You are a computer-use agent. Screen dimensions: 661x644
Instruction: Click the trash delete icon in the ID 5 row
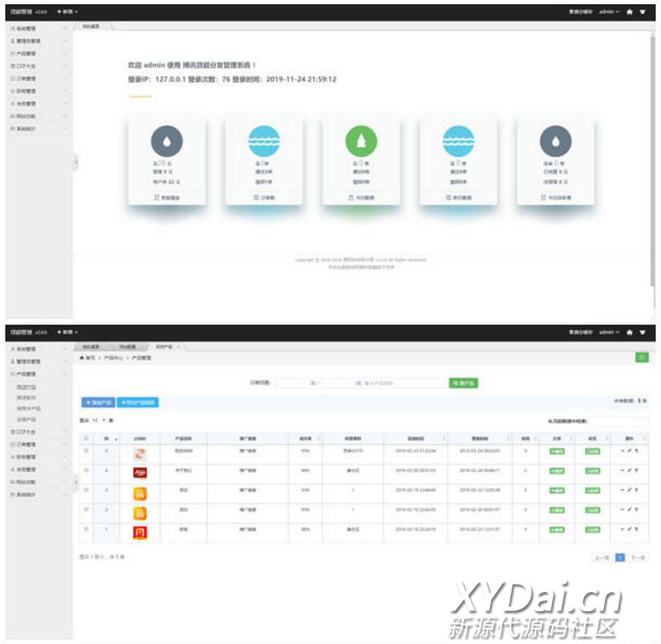coord(636,451)
